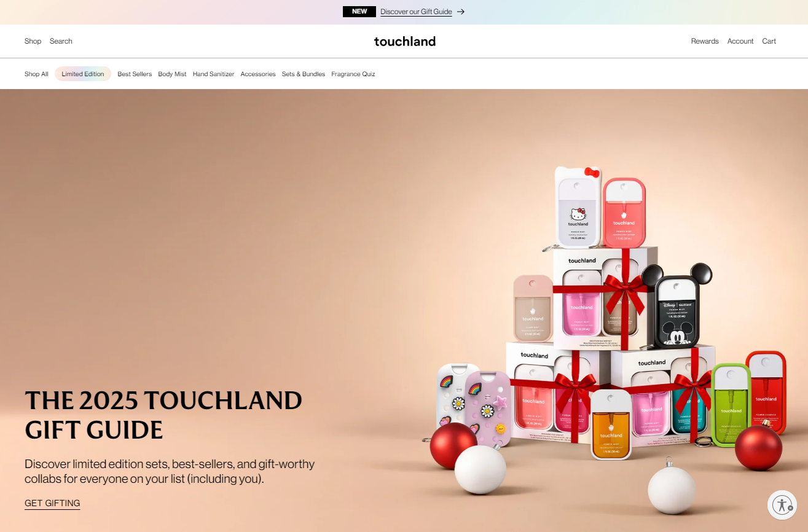Go to Rewards page

coord(705,41)
